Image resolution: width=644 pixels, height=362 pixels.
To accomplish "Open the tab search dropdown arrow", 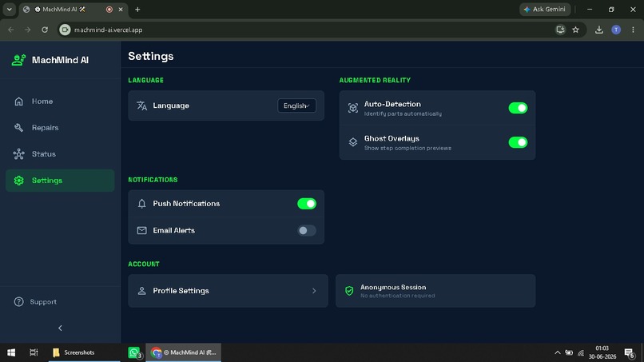I will pyautogui.click(x=9, y=9).
